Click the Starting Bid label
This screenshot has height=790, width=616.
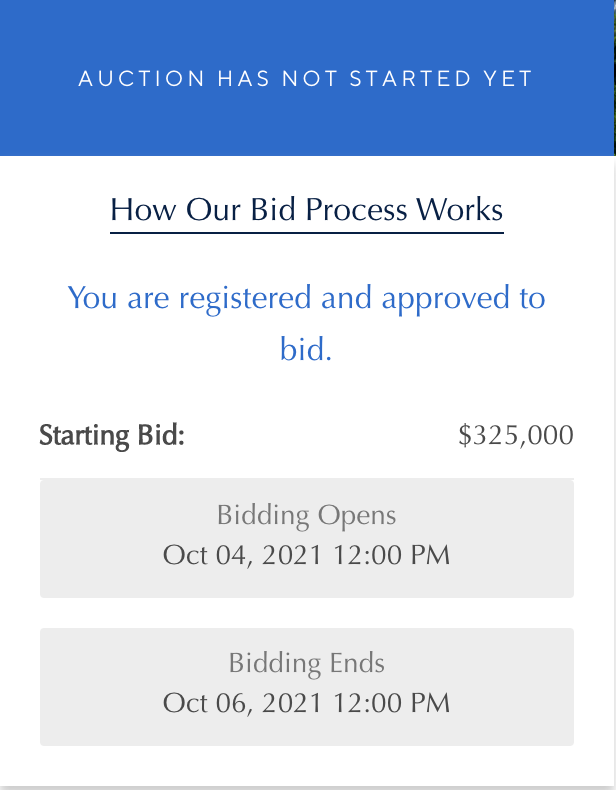point(112,435)
